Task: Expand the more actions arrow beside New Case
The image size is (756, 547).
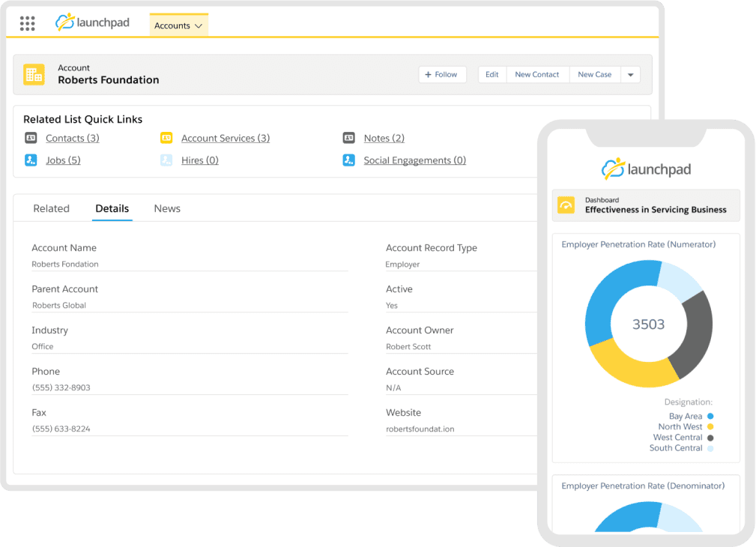Action: pos(631,75)
